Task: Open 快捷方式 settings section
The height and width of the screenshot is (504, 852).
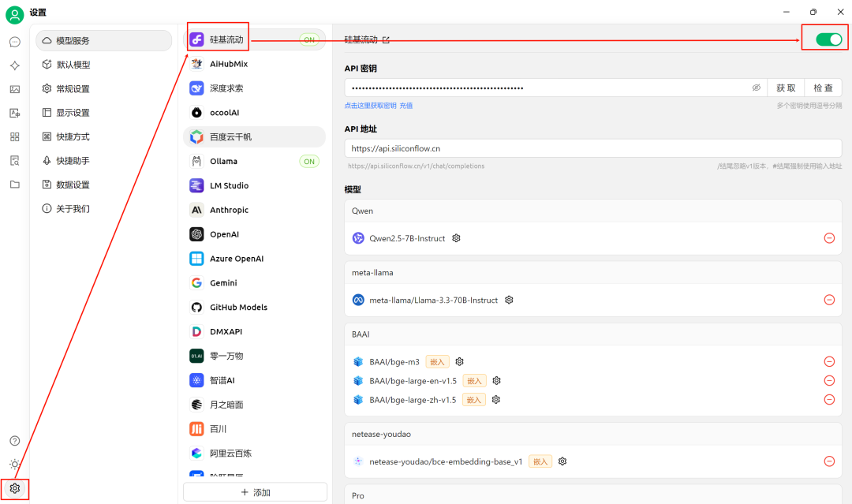Action: pyautogui.click(x=104, y=136)
